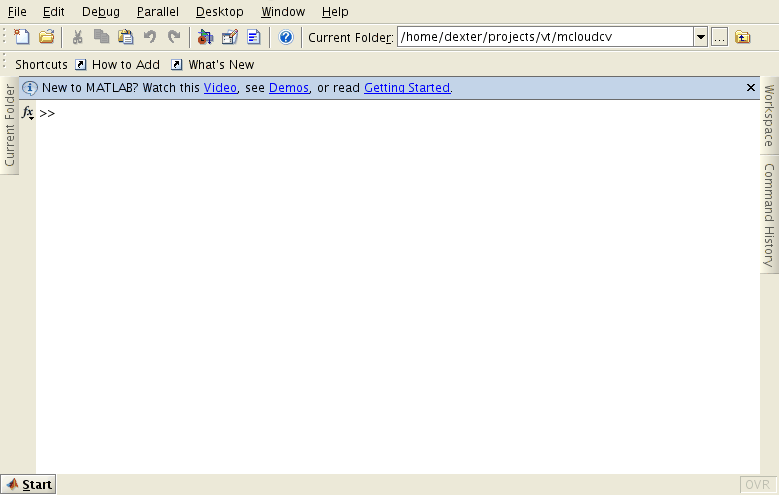Click the Video link in the banner

(x=220, y=88)
